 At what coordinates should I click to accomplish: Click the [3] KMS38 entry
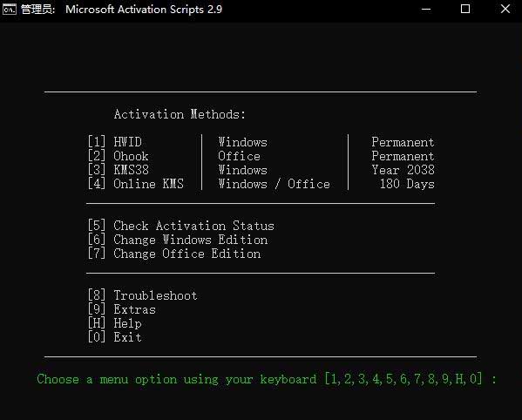point(119,170)
